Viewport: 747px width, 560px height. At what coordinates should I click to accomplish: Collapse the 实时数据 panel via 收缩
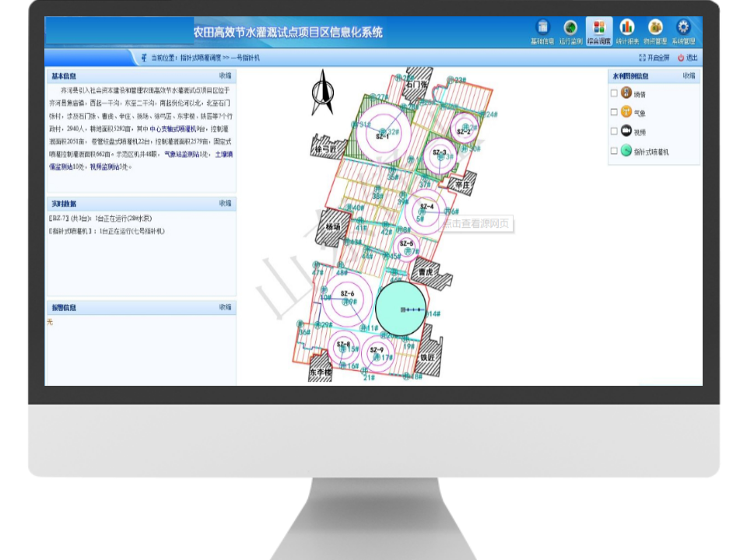pos(225,204)
